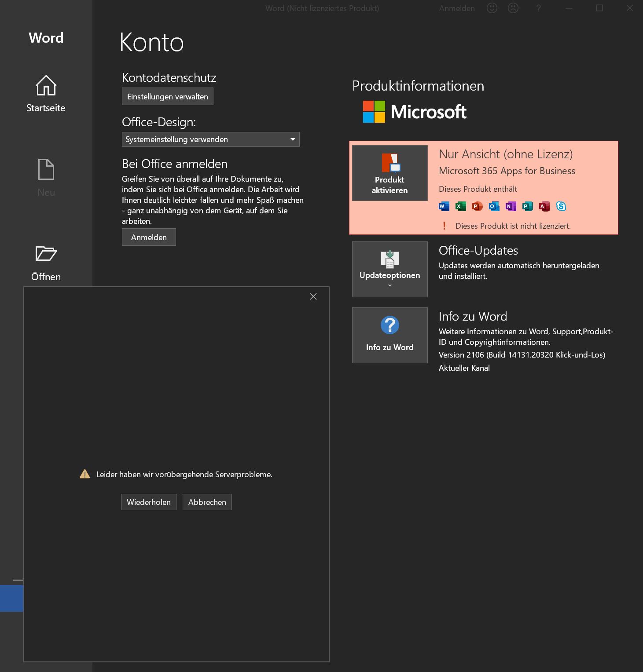Maximize the Word window
Viewport: 643px width, 672px height.
(599, 8)
